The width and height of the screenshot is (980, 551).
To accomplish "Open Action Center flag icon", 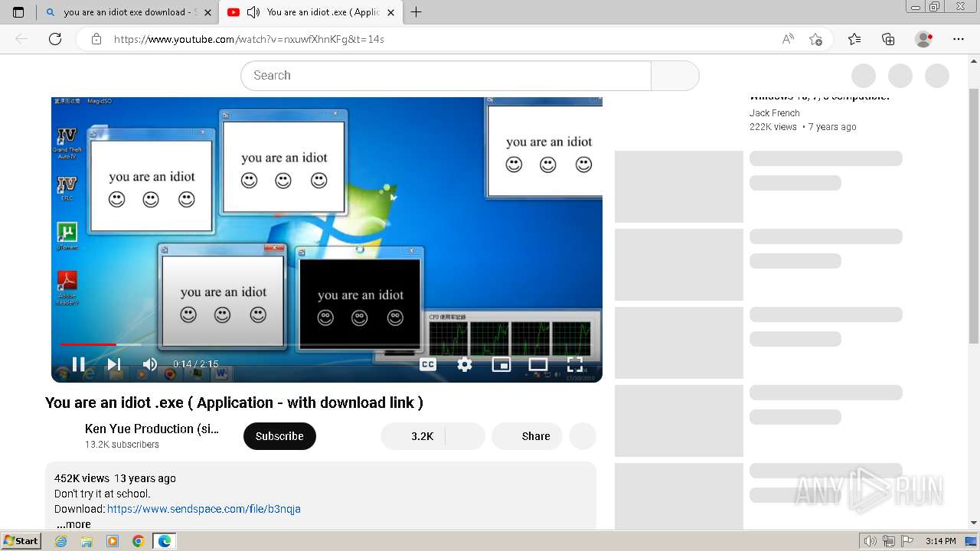I will (x=906, y=541).
